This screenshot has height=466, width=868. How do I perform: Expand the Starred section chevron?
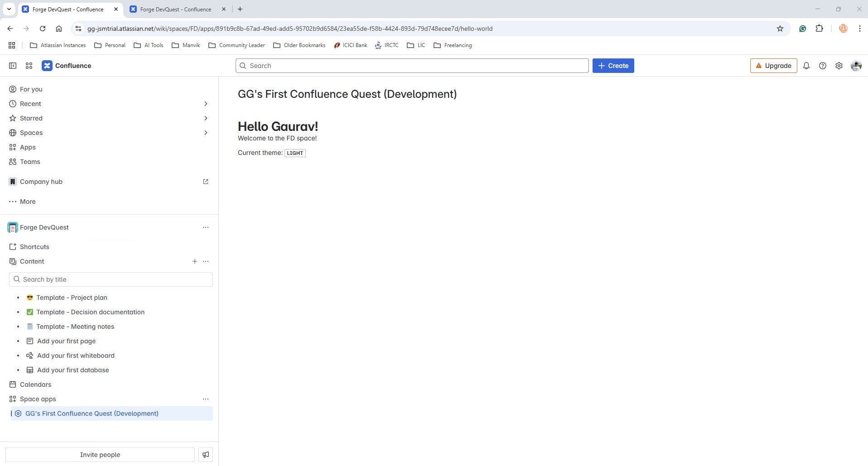206,118
